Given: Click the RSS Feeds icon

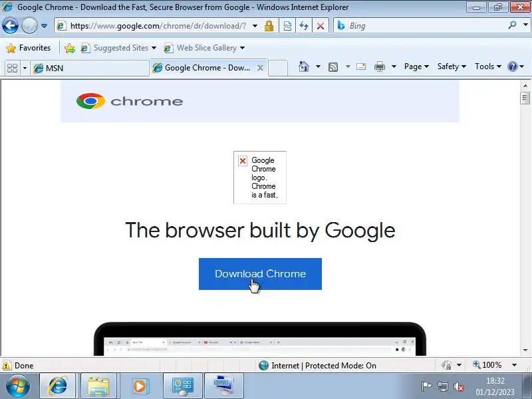Looking at the screenshot, I should coord(333,67).
